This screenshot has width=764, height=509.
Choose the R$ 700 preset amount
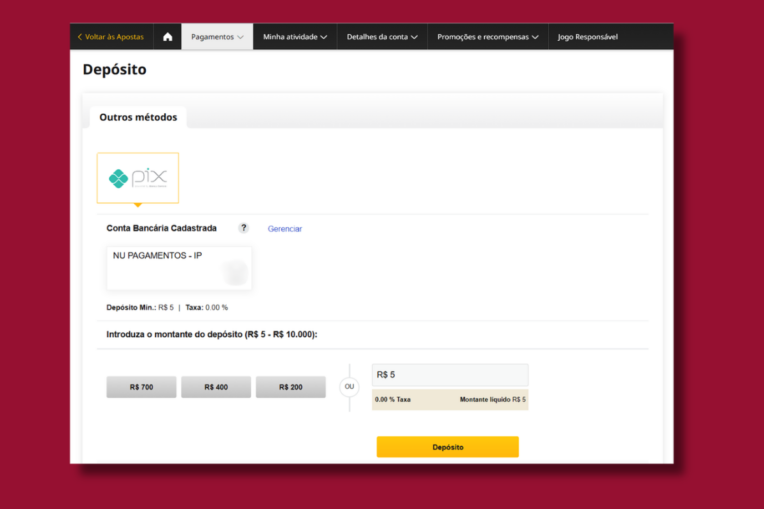[x=141, y=387]
